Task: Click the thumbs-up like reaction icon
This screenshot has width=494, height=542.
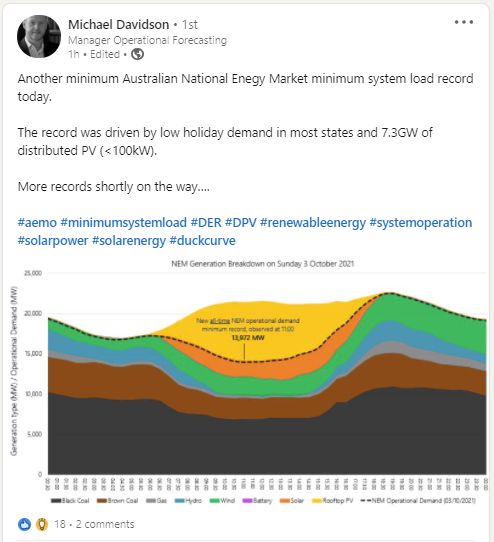Action: pyautogui.click(x=24, y=524)
